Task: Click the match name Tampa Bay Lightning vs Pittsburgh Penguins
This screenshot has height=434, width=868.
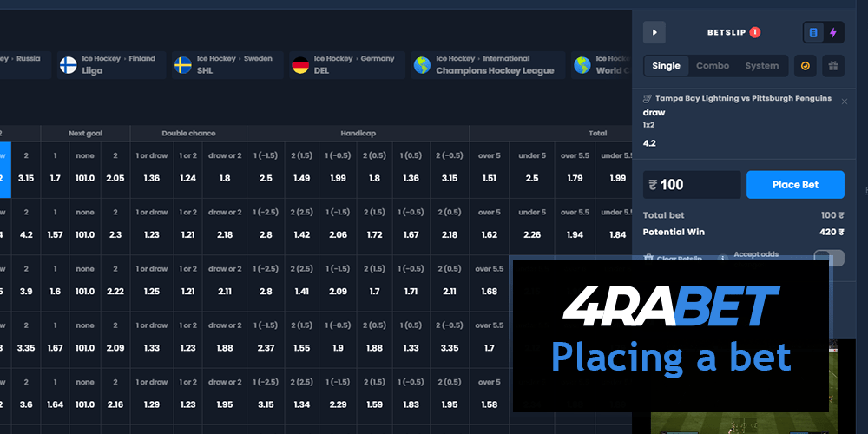Action: click(x=744, y=99)
